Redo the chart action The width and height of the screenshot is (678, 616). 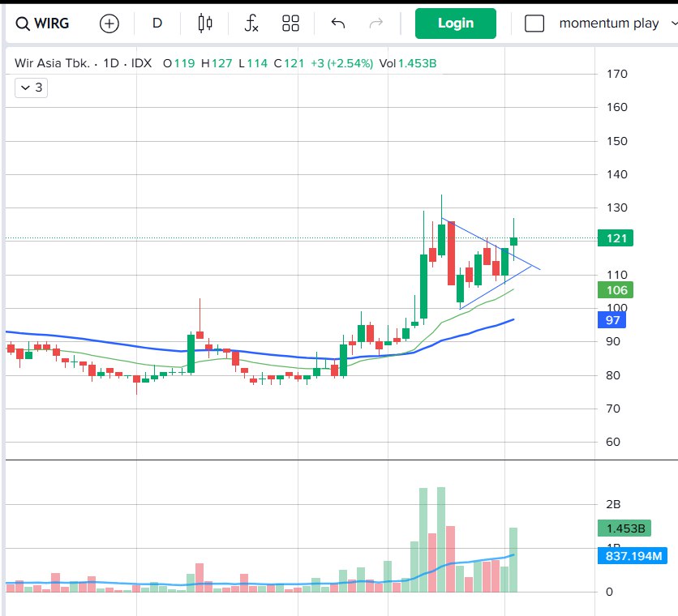click(376, 23)
